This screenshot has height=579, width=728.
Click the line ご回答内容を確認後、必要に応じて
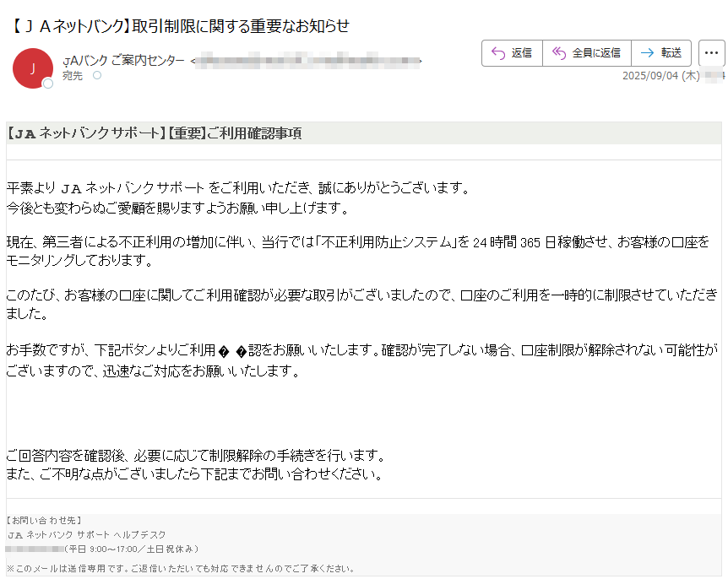click(x=197, y=456)
